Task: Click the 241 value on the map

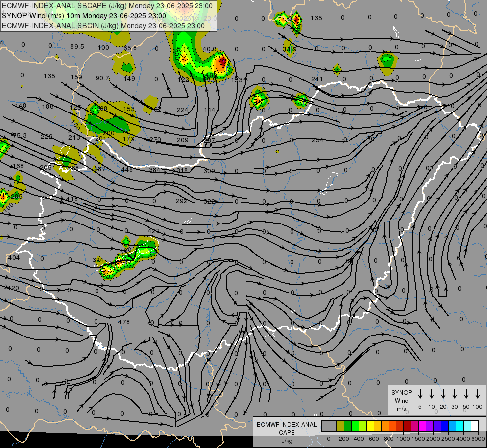Action: click(x=317, y=79)
